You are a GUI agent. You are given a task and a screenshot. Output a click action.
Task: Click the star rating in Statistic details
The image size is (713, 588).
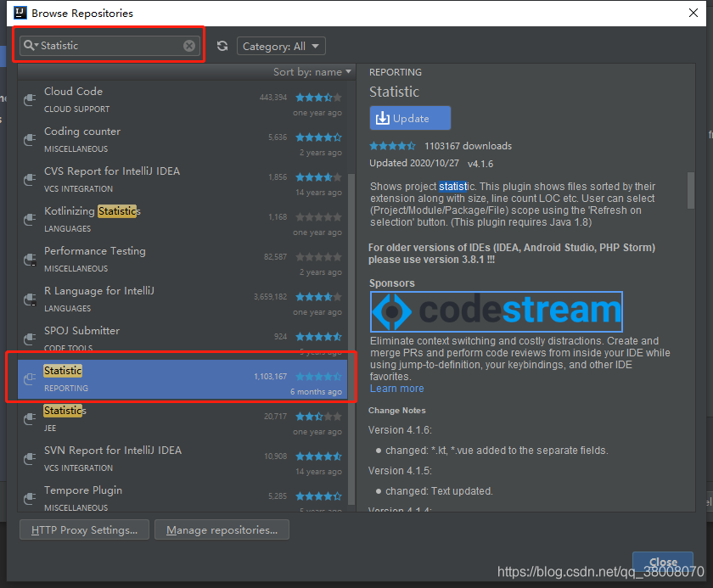click(392, 146)
